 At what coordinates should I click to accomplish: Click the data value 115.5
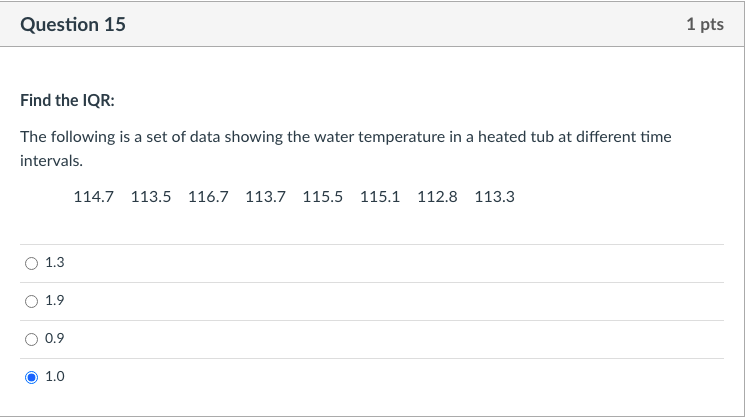[x=322, y=197]
